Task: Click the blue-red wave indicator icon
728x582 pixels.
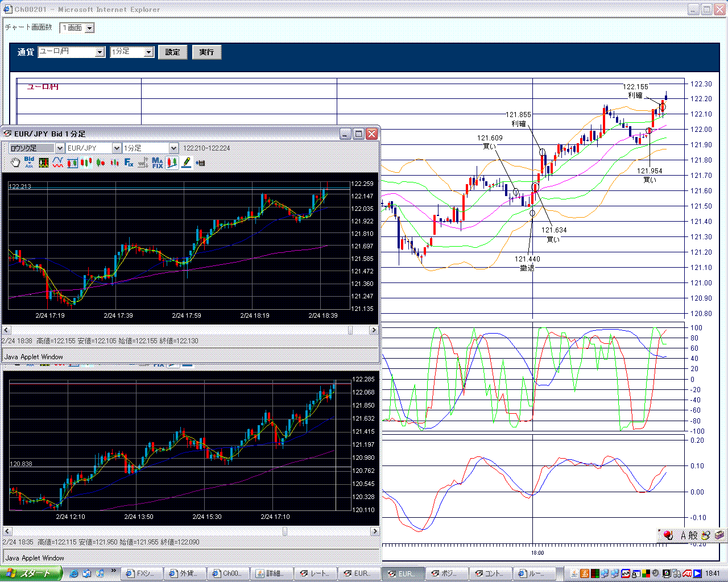Action: pos(58,163)
